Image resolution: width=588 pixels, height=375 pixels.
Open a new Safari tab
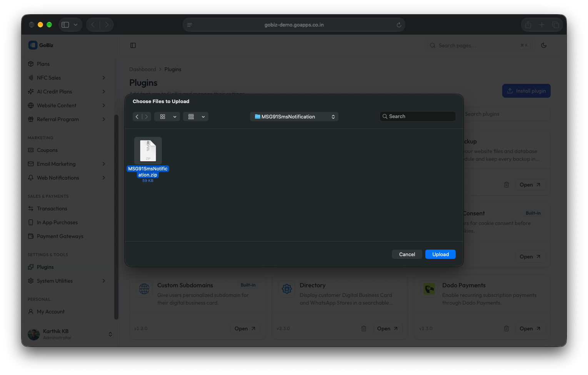(542, 25)
